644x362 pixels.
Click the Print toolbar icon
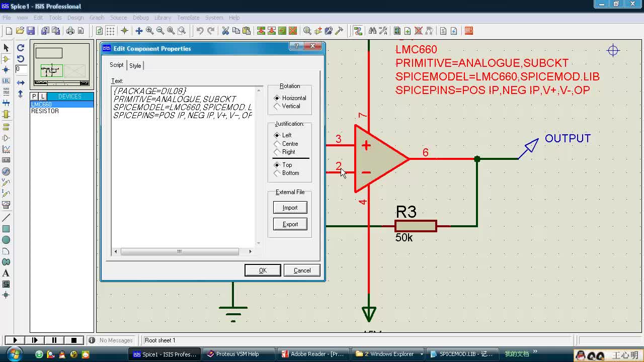pos(70,31)
